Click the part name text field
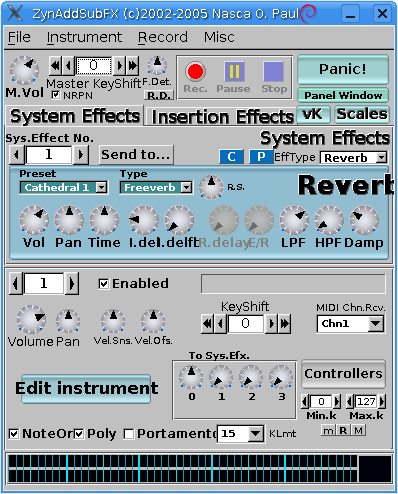The width and height of the screenshot is (398, 494). (293, 284)
